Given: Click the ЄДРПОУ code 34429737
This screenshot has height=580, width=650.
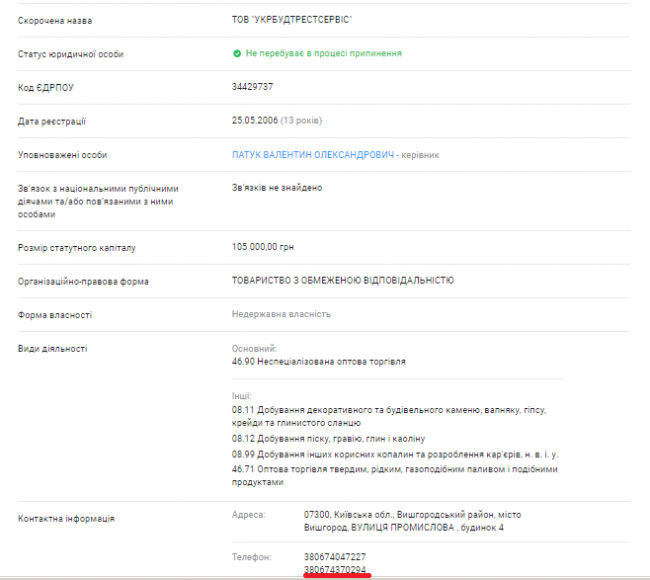Looking at the screenshot, I should click(x=252, y=87).
